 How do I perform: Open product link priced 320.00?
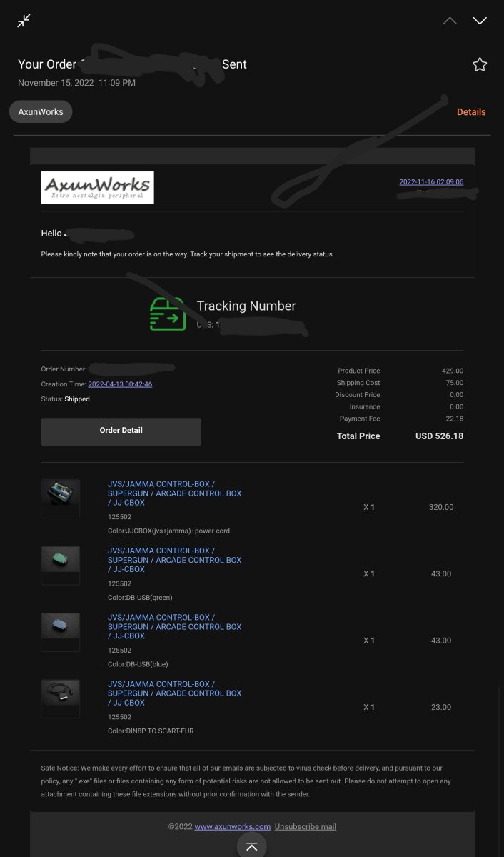tap(174, 493)
